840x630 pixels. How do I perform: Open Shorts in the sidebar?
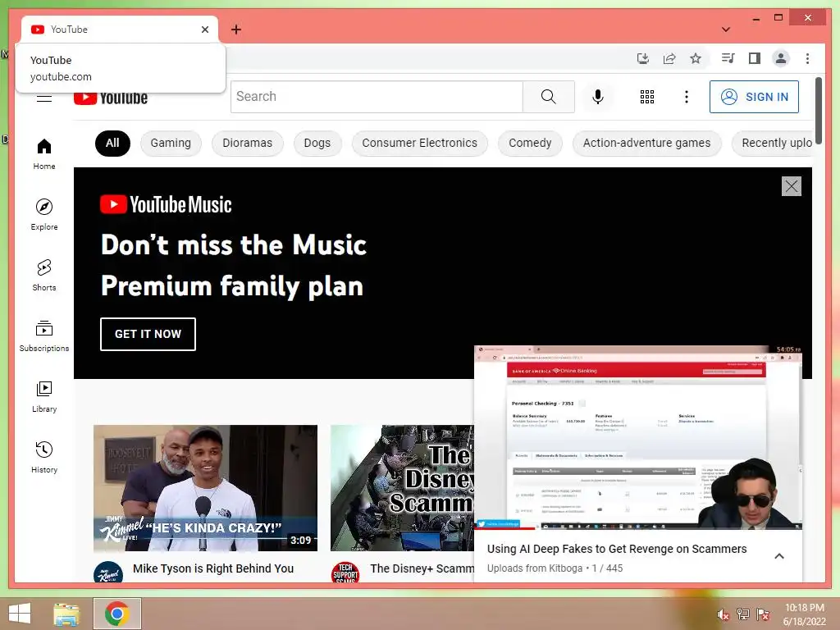pos(44,276)
